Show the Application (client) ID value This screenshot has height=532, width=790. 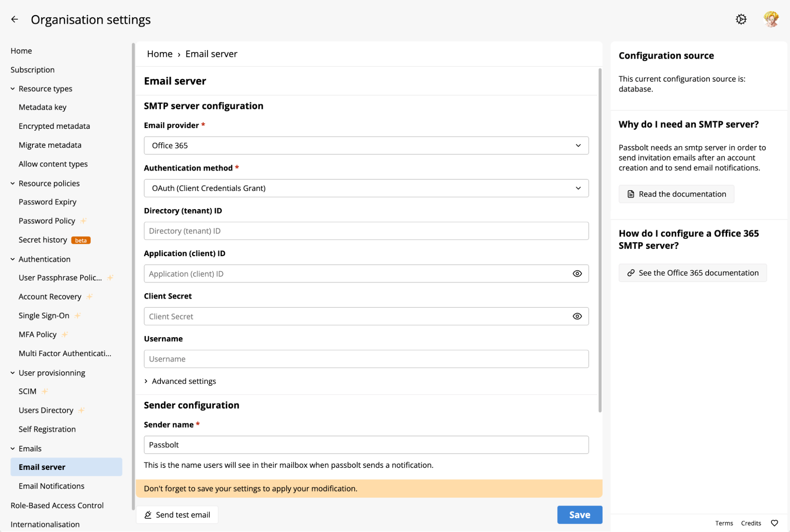tap(577, 274)
